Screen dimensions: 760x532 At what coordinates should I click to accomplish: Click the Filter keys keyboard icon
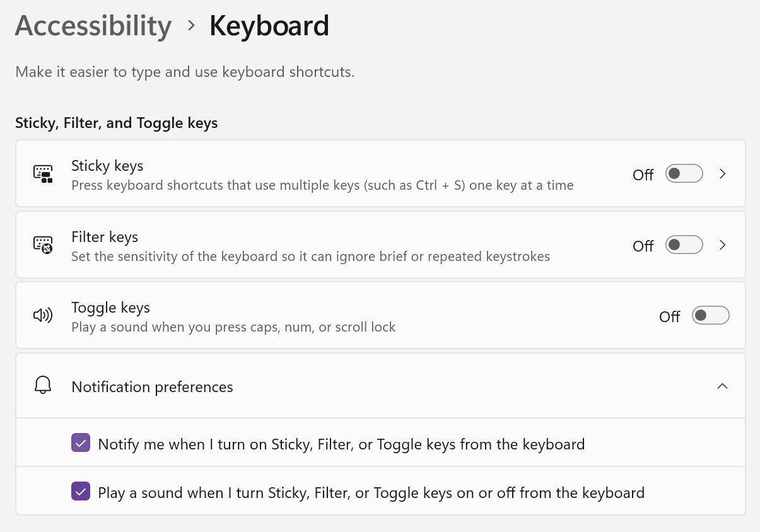[x=42, y=245]
